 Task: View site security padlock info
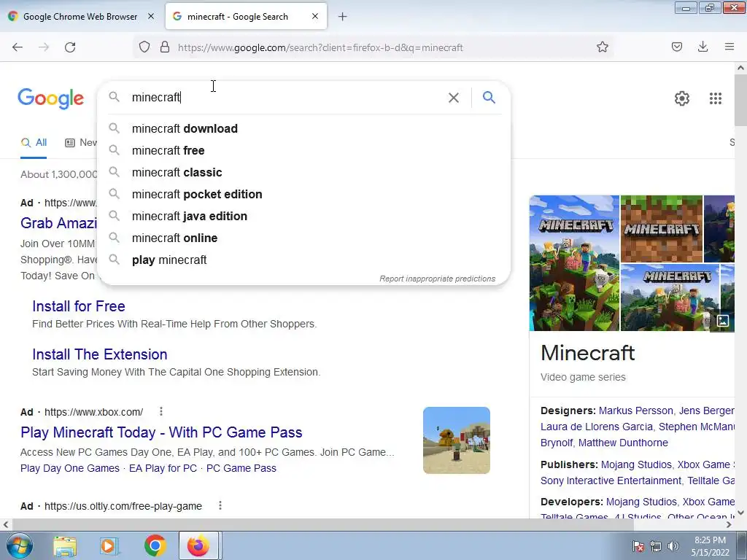(165, 47)
